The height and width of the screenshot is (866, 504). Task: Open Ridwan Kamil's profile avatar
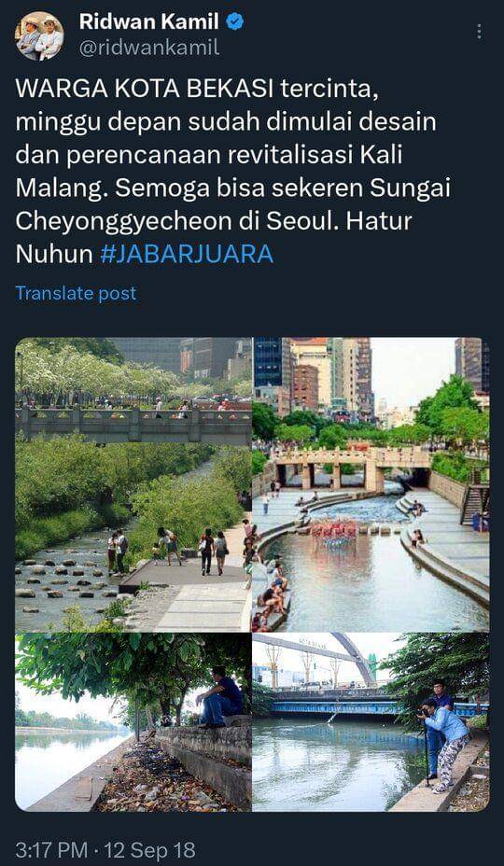pyautogui.click(x=38, y=35)
